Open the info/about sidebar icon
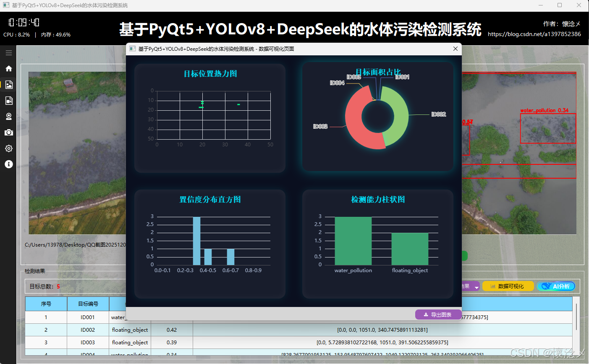The width and height of the screenshot is (589, 364). click(8, 164)
